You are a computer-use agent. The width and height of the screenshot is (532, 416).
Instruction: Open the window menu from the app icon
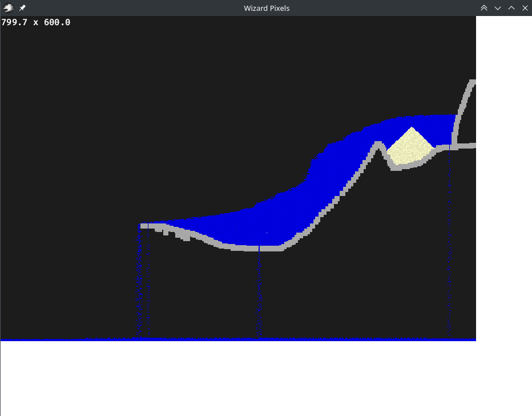coord(8,8)
